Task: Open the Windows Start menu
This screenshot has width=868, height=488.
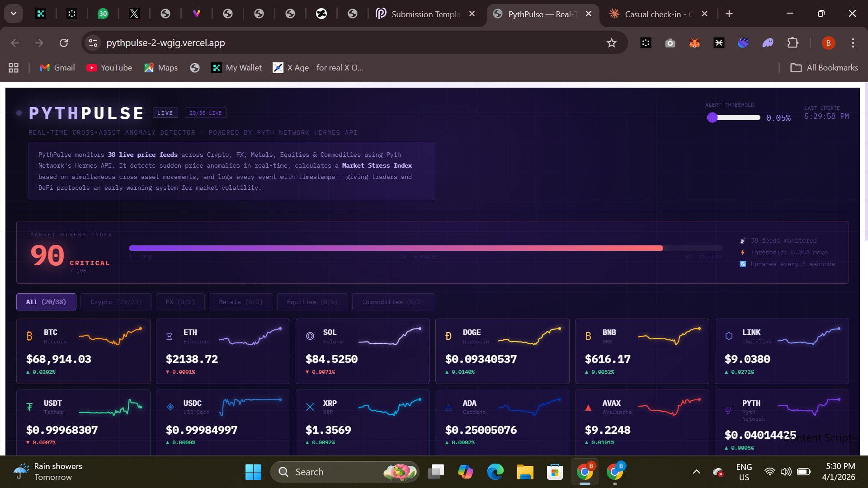Action: pyautogui.click(x=253, y=472)
